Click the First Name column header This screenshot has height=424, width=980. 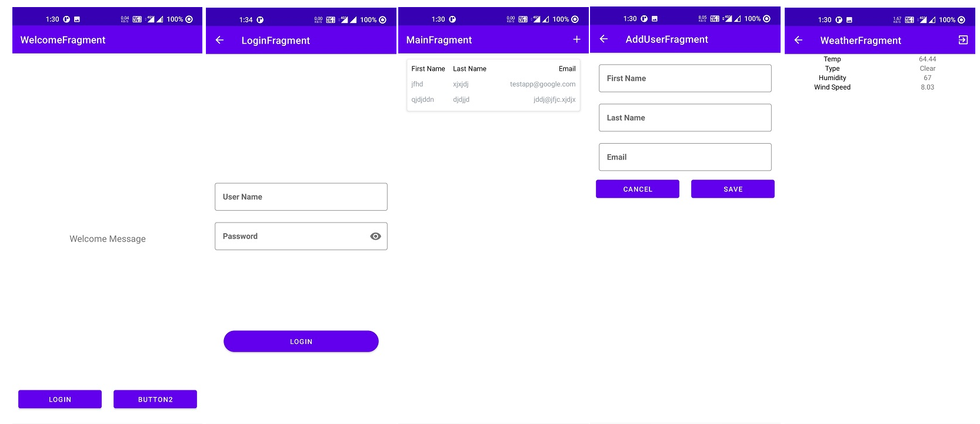pyautogui.click(x=428, y=69)
